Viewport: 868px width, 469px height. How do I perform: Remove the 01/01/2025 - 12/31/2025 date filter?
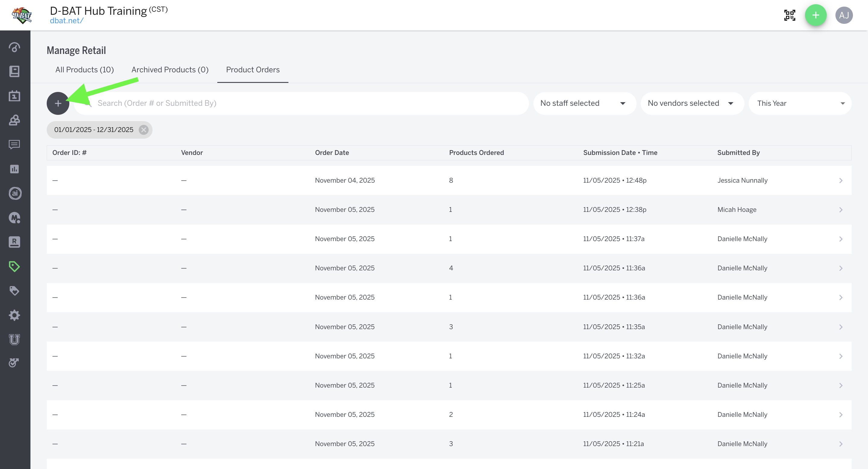[x=143, y=130]
